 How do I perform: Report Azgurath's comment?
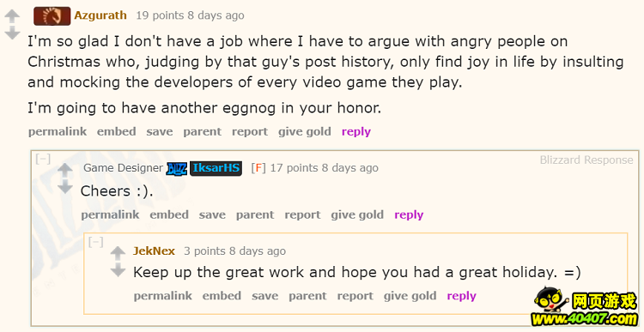(250, 132)
